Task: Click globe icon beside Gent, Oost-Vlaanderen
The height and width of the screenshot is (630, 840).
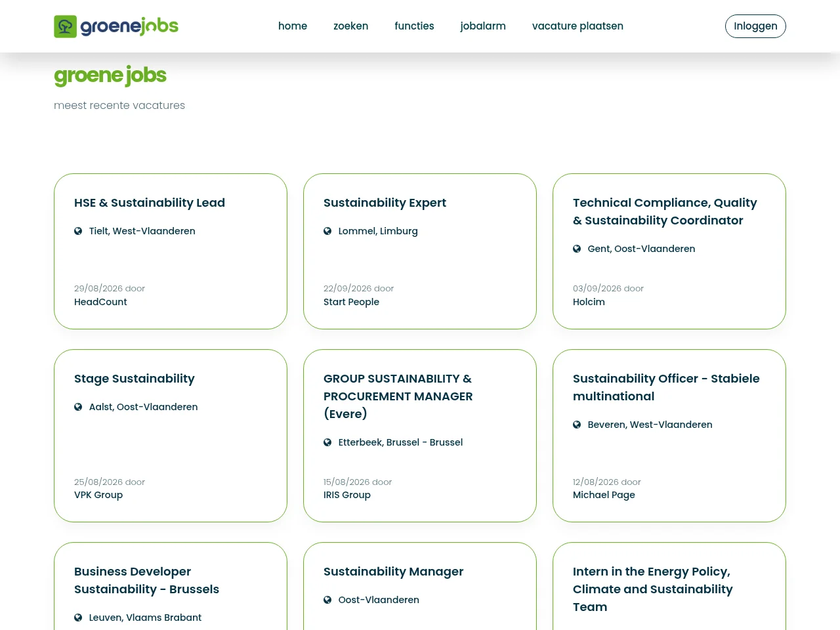Action: point(577,249)
